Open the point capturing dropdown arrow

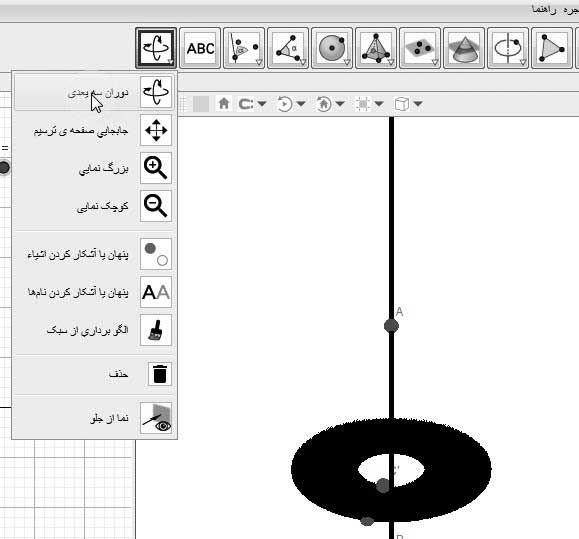pos(262,104)
